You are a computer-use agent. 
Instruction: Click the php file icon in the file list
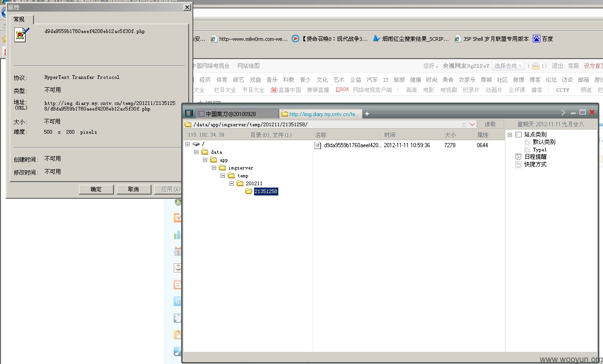pyautogui.click(x=318, y=145)
